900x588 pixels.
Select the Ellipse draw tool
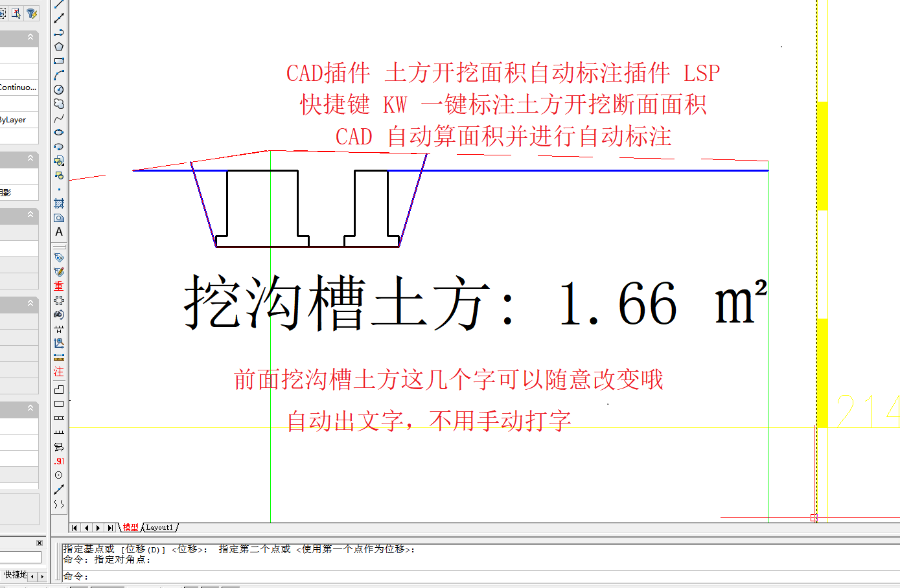click(x=59, y=132)
